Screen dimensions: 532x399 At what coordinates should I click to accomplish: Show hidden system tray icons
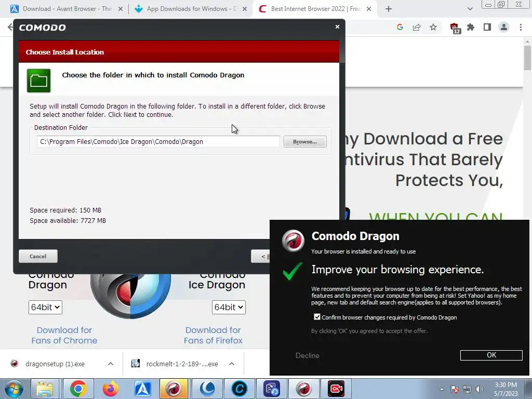coord(442,389)
